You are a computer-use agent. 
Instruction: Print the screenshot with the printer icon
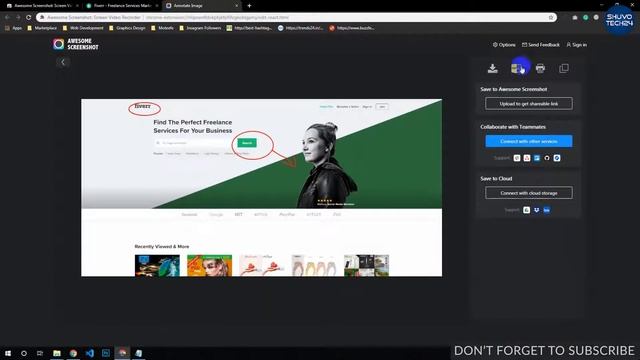click(x=540, y=69)
